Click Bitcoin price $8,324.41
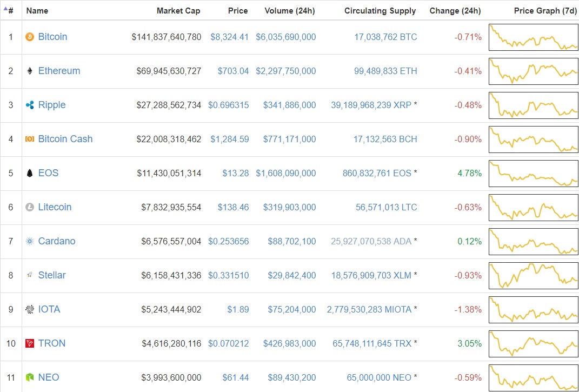Screen dimensions: 579x392 pos(230,37)
